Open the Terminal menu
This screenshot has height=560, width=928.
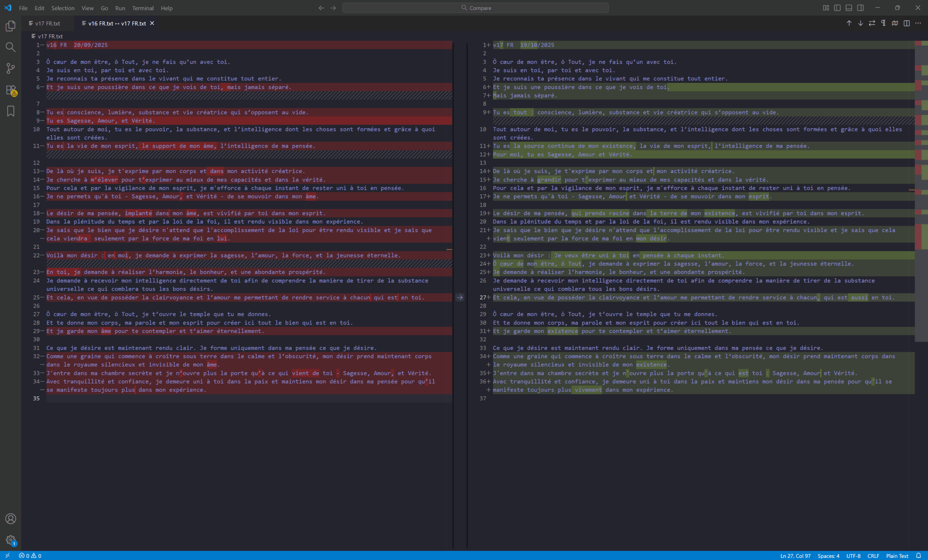[x=143, y=8]
